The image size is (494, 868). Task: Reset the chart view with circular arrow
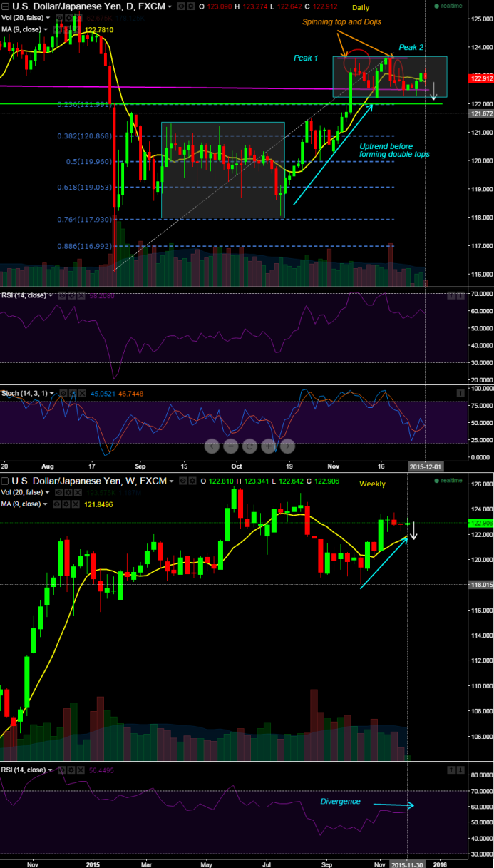point(249,446)
